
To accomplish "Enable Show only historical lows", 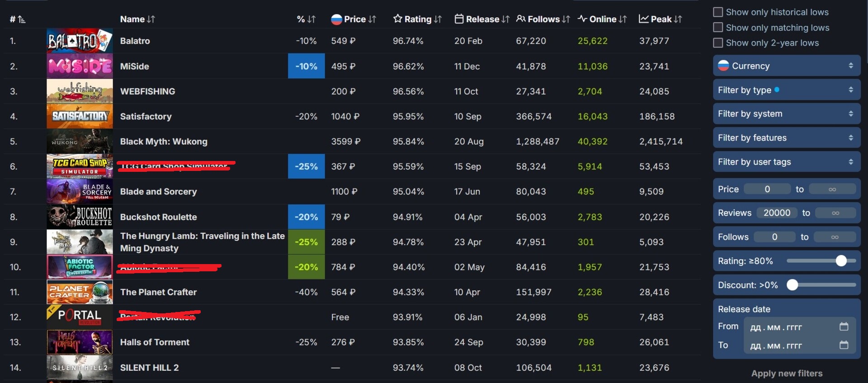I will [718, 12].
